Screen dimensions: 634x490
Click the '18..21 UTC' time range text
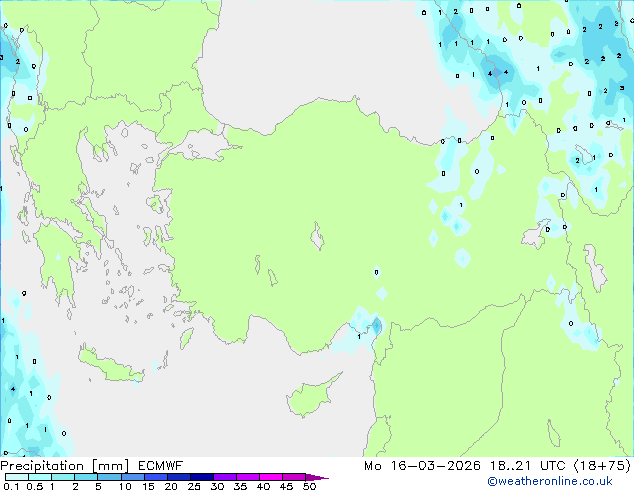[528, 466]
